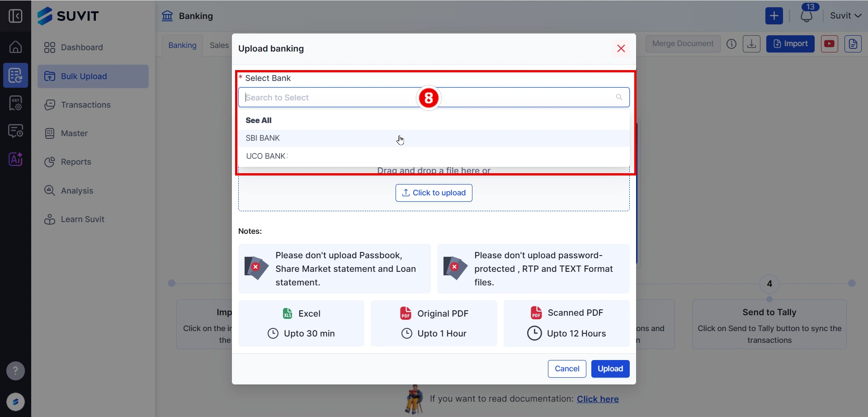Image resolution: width=868 pixels, height=417 pixels.
Task: Open the YouTube video tutorial icon
Action: coord(829,44)
